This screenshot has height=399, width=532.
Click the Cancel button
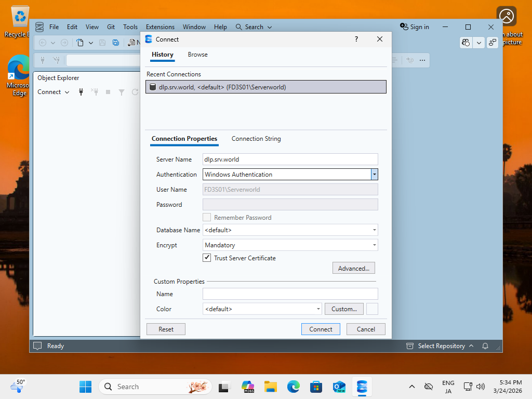tap(366, 329)
